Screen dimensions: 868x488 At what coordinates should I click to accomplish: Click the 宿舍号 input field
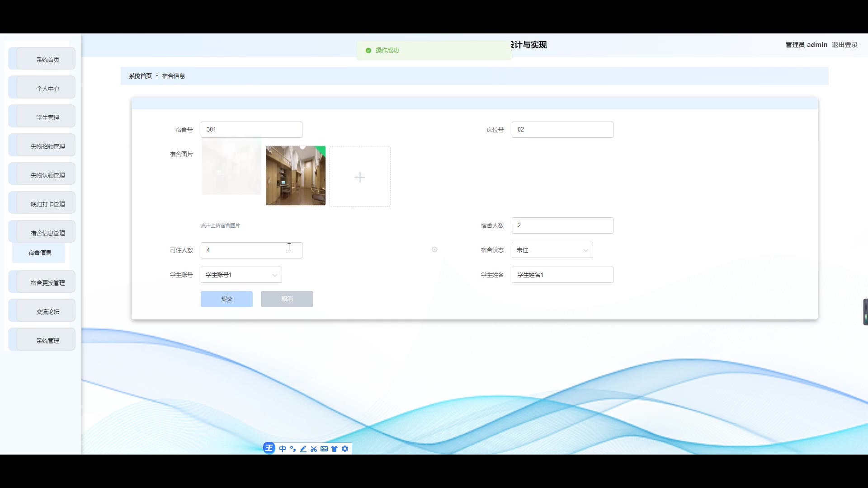(251, 130)
